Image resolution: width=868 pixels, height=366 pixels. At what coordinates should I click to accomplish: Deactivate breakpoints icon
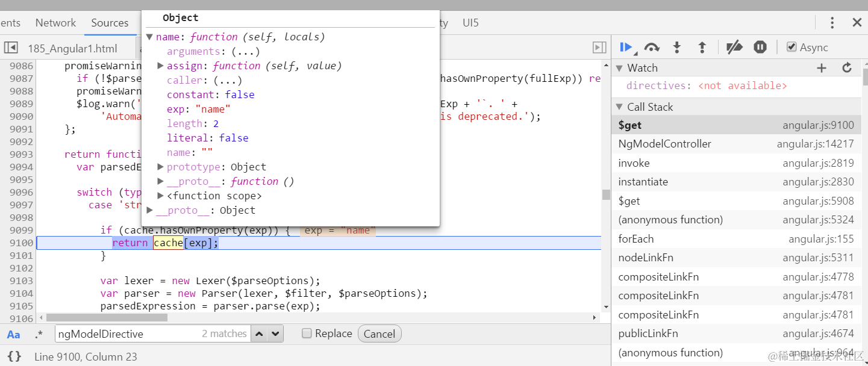click(734, 47)
